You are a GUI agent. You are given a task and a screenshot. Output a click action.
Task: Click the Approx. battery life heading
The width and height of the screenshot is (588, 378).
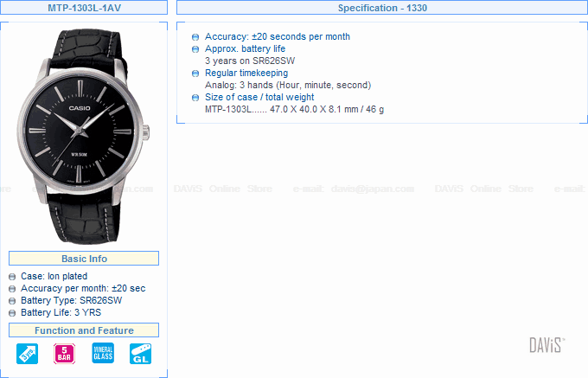(x=245, y=48)
